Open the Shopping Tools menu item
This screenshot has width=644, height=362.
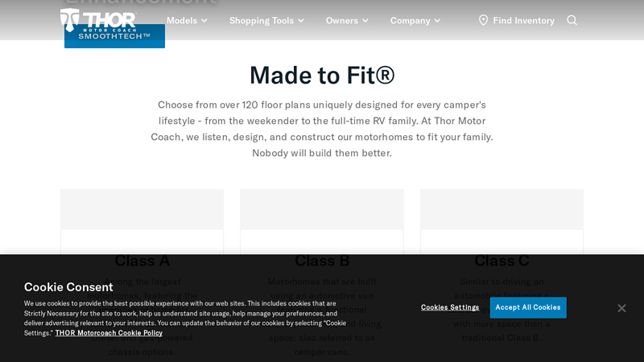(262, 21)
